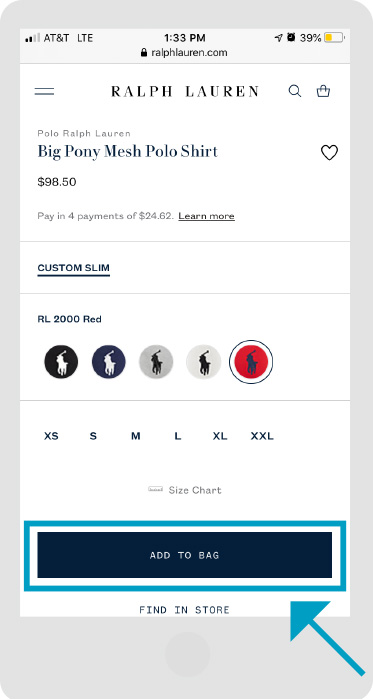Select size XXL
373x699 pixels.
pyautogui.click(x=262, y=436)
